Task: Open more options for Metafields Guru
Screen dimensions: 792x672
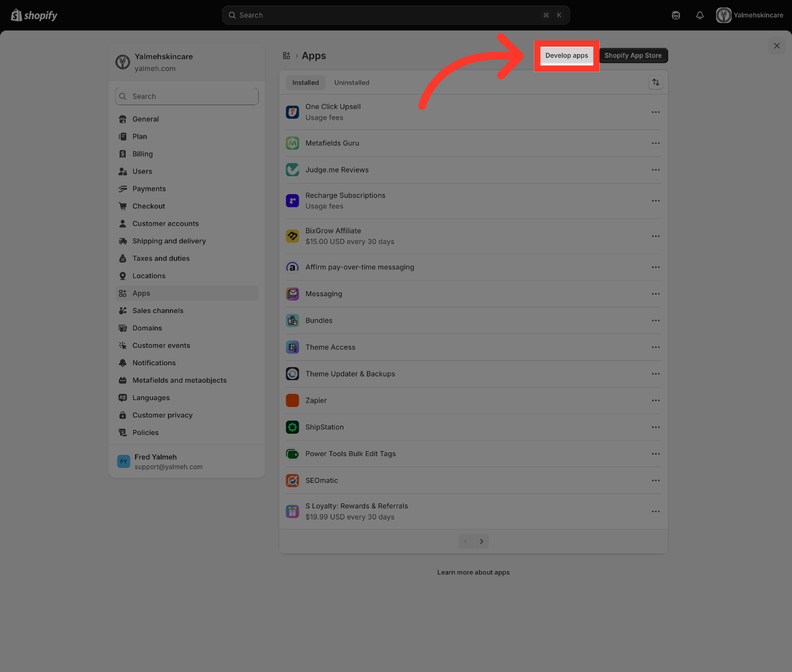Action: coord(656,143)
